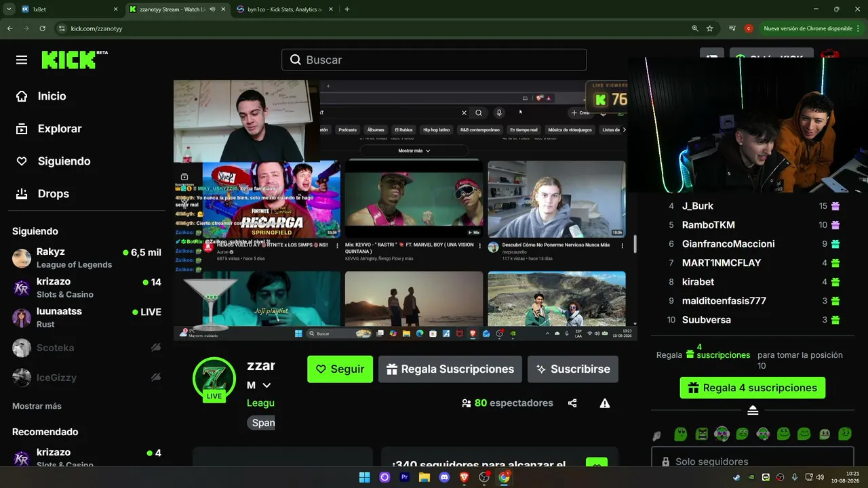
Task: Open krizazo under Recomendado
Action: click(87, 457)
